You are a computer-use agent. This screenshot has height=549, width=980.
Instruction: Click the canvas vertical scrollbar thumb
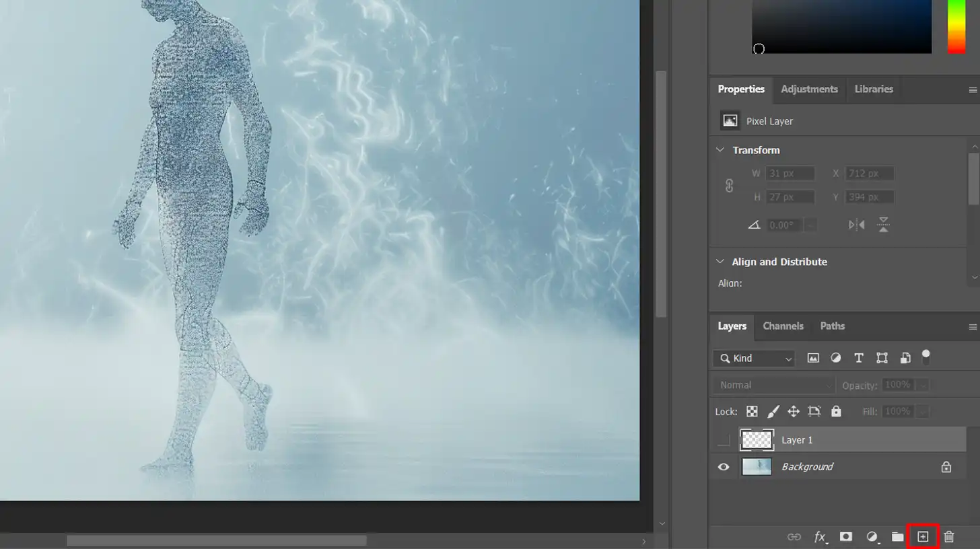[x=662, y=194]
